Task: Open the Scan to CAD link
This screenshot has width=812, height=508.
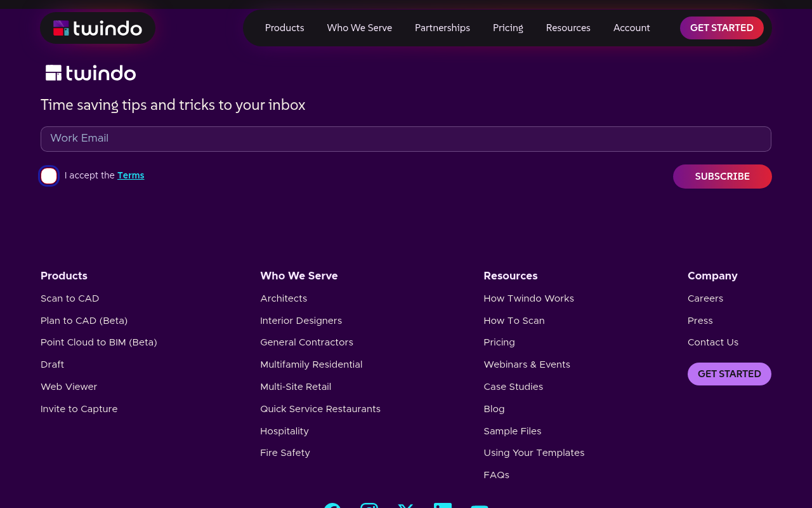Action: pos(70,298)
